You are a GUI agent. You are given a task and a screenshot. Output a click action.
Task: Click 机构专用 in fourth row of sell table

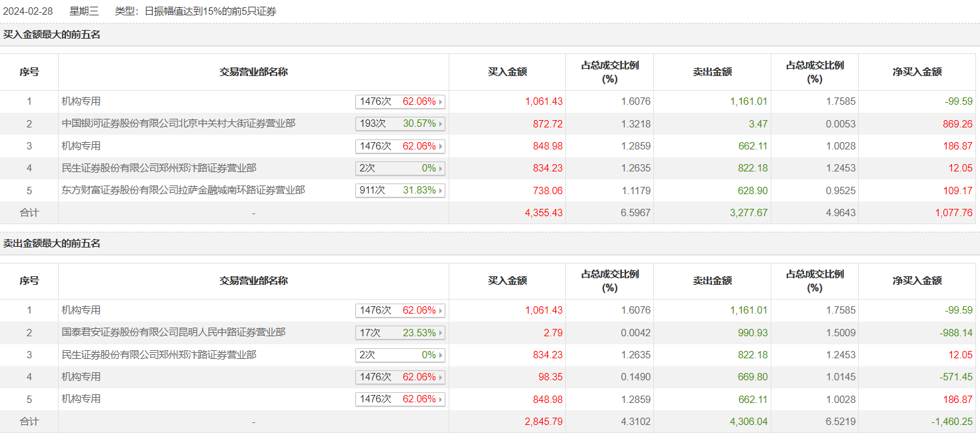[x=81, y=377]
